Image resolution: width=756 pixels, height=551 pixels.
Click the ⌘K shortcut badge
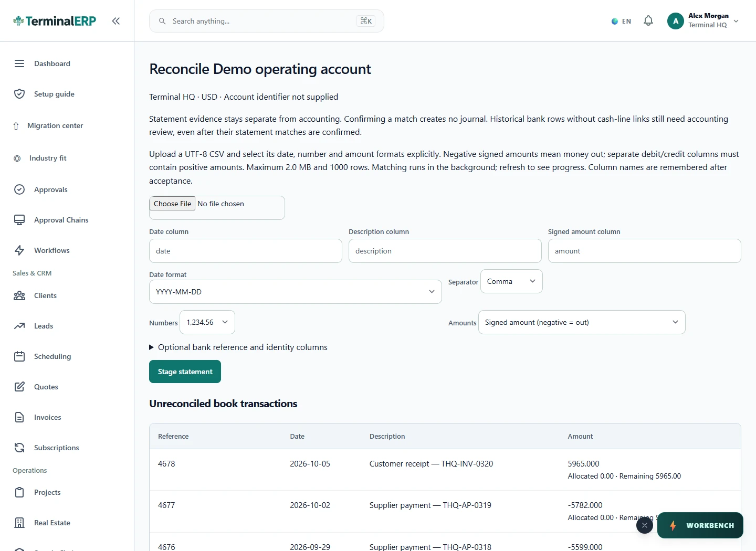[x=366, y=21]
